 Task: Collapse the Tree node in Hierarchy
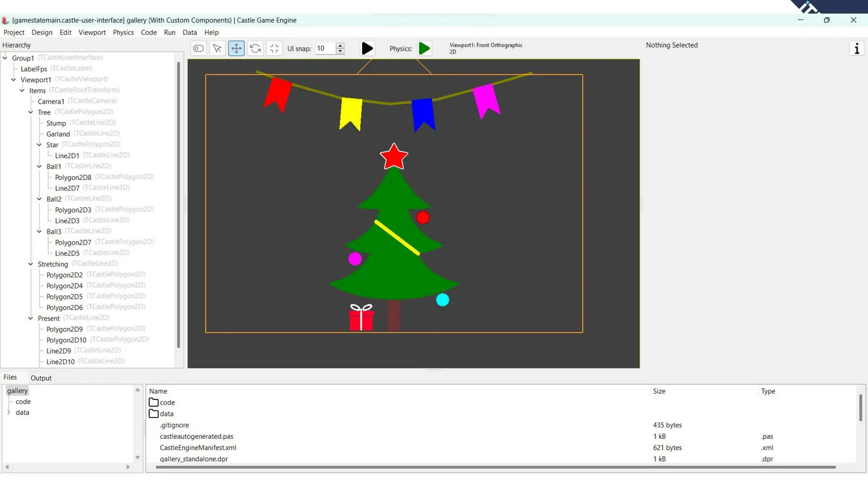coord(31,112)
